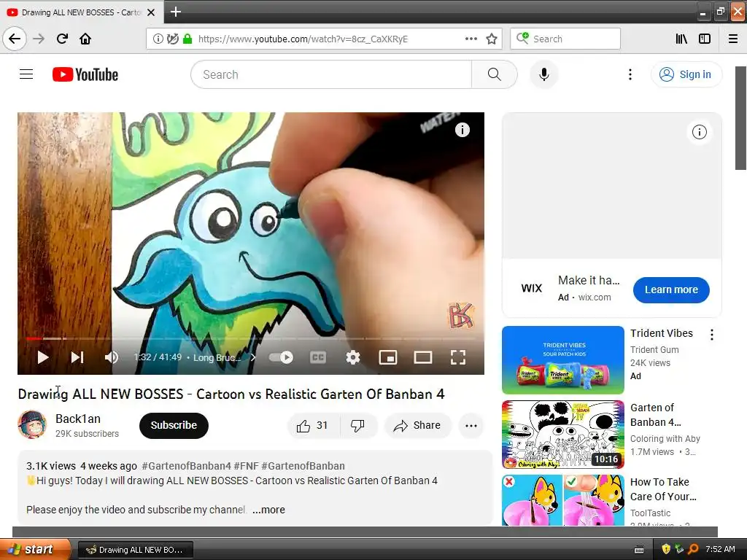747x560 pixels.
Task: Open the browser home page icon
Action: point(85,39)
